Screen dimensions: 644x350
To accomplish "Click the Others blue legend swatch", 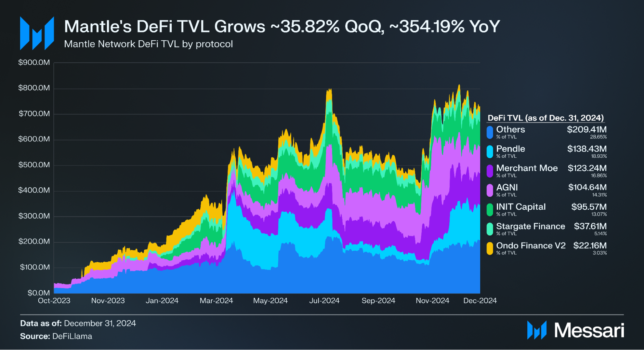I will pyautogui.click(x=490, y=132).
